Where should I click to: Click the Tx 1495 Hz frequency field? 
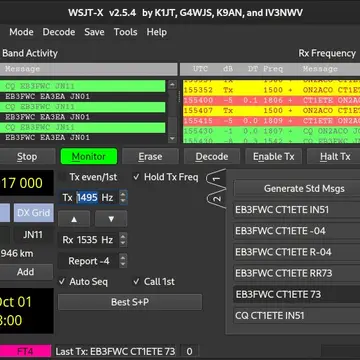pos(88,198)
